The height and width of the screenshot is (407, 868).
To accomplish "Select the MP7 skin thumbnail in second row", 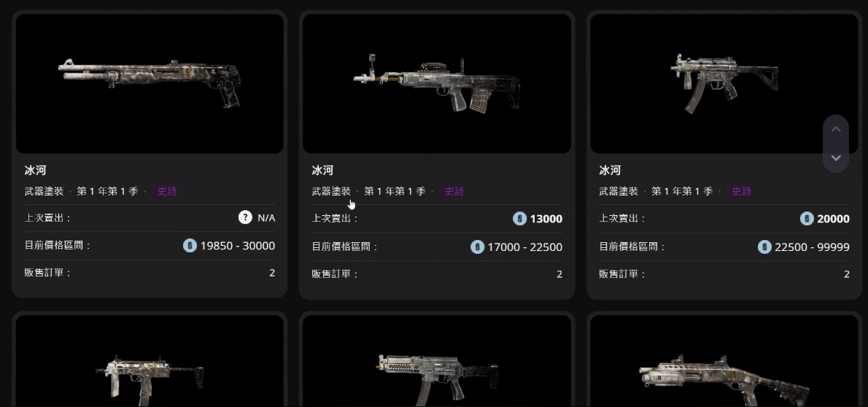I will (150, 361).
